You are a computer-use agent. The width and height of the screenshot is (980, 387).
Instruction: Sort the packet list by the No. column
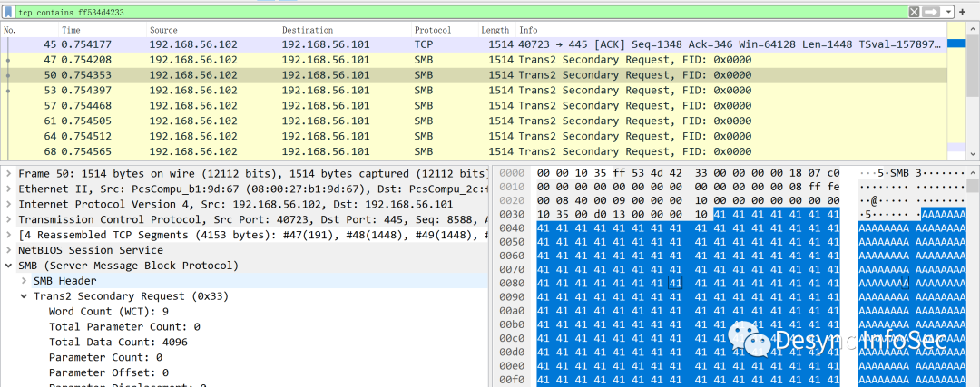click(x=30, y=30)
